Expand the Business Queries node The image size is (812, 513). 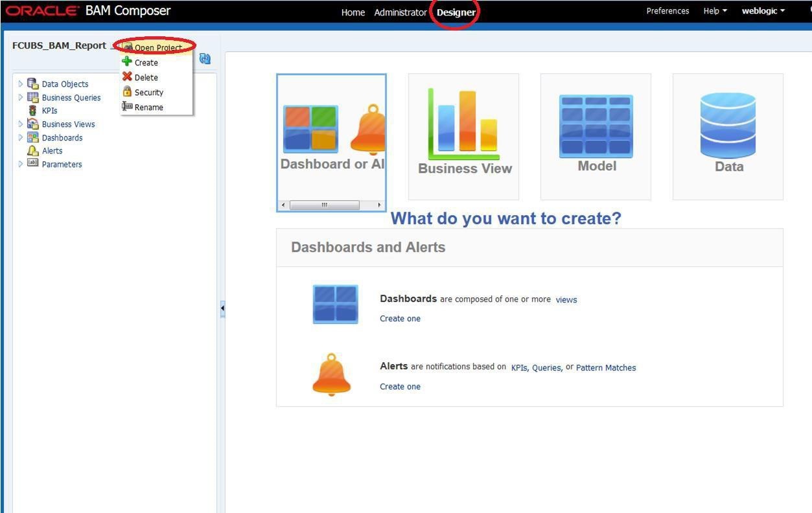[21, 97]
